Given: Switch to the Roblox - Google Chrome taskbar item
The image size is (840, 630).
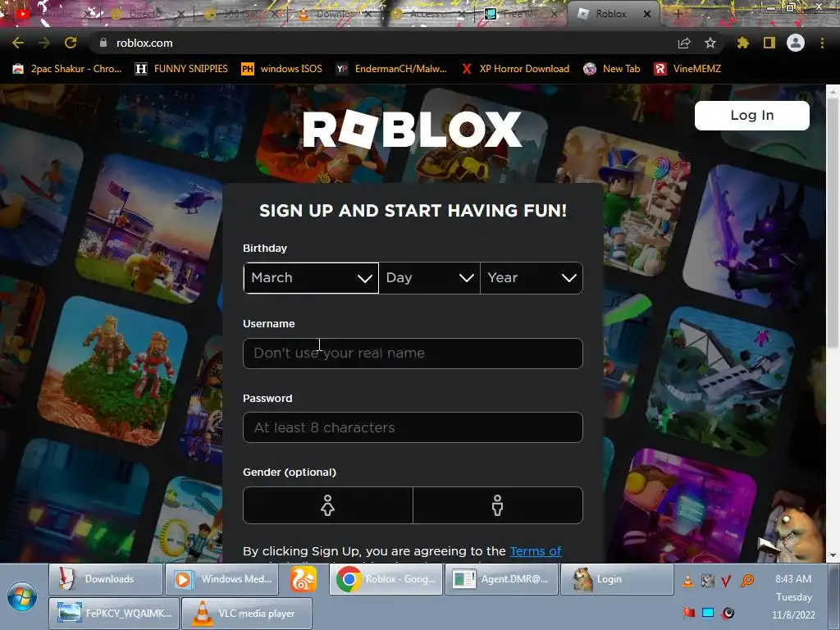Looking at the screenshot, I should 386,579.
